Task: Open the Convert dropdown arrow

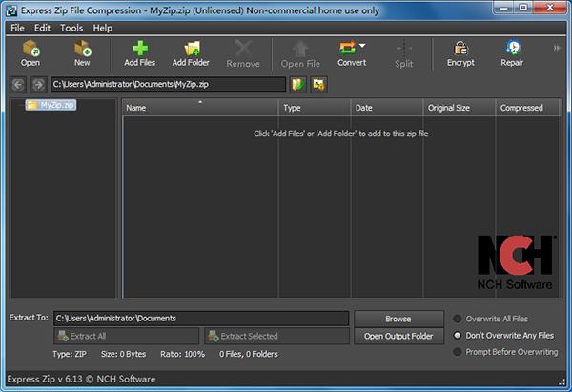Action: 362,46
